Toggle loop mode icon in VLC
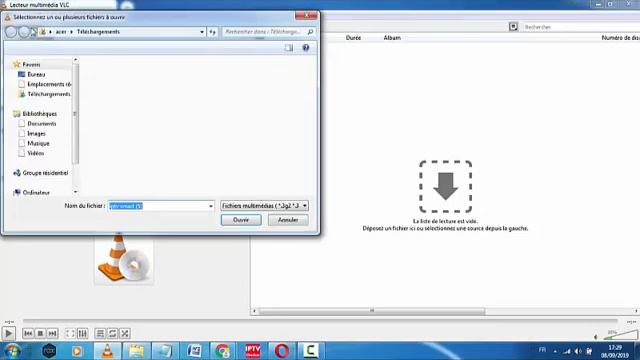 coord(112,333)
